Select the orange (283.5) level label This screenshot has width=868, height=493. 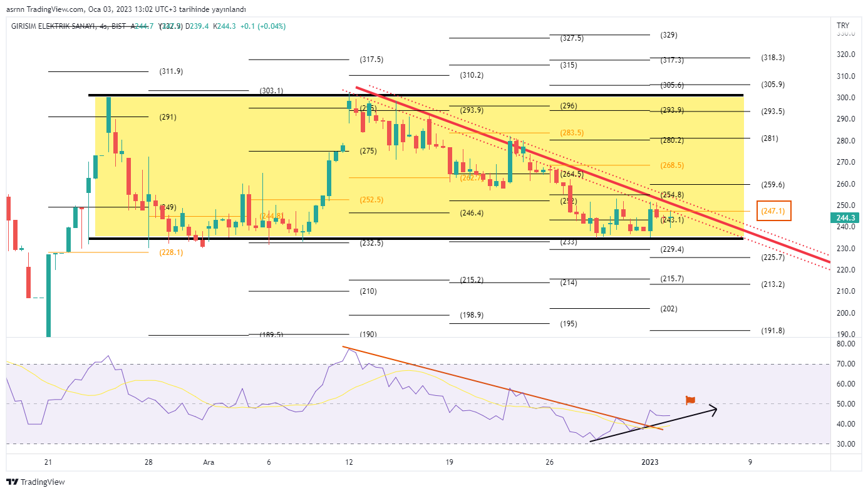572,133
